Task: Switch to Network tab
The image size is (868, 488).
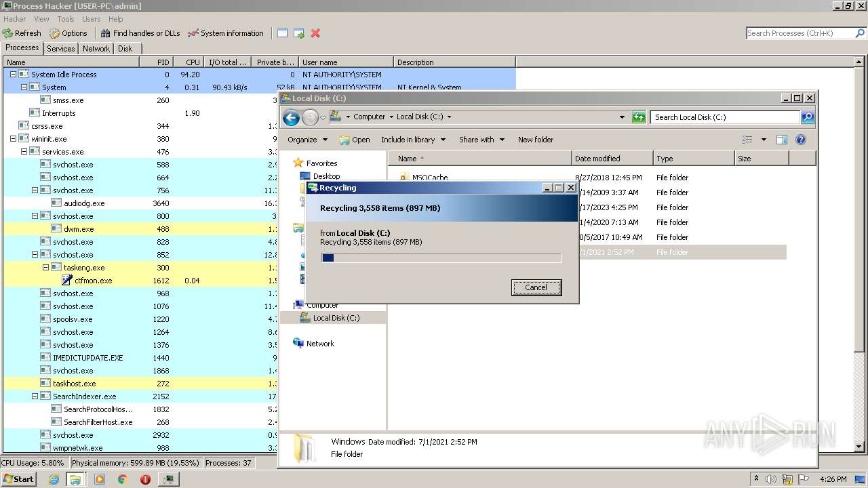Action: (x=96, y=49)
